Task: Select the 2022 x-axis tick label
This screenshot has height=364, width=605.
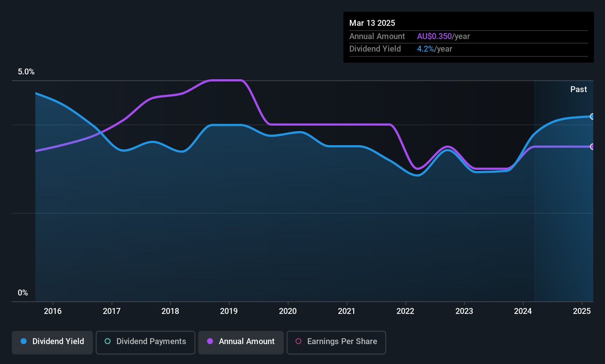Action: [405, 311]
